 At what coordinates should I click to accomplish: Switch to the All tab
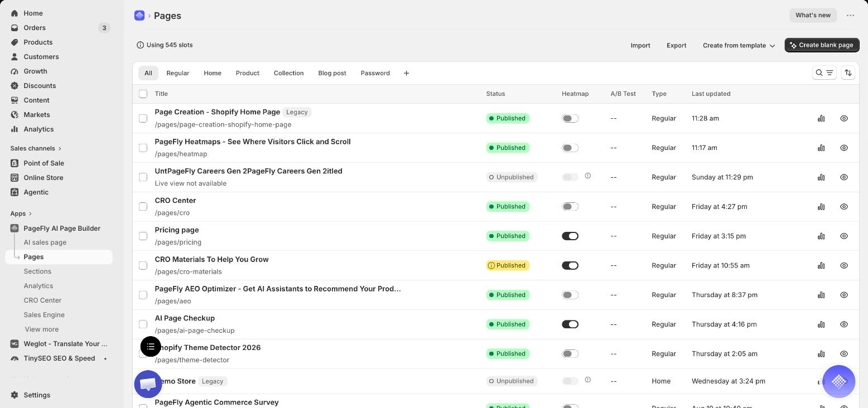(x=148, y=73)
